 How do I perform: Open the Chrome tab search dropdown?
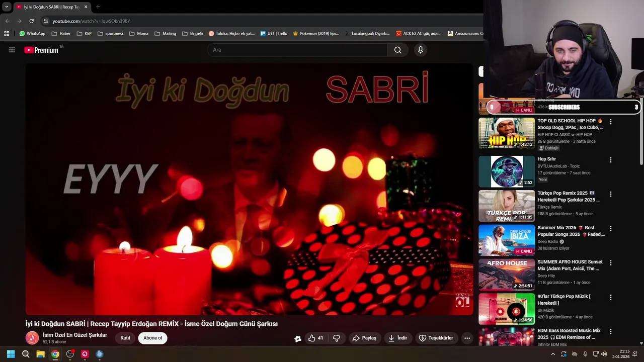pos(7,7)
